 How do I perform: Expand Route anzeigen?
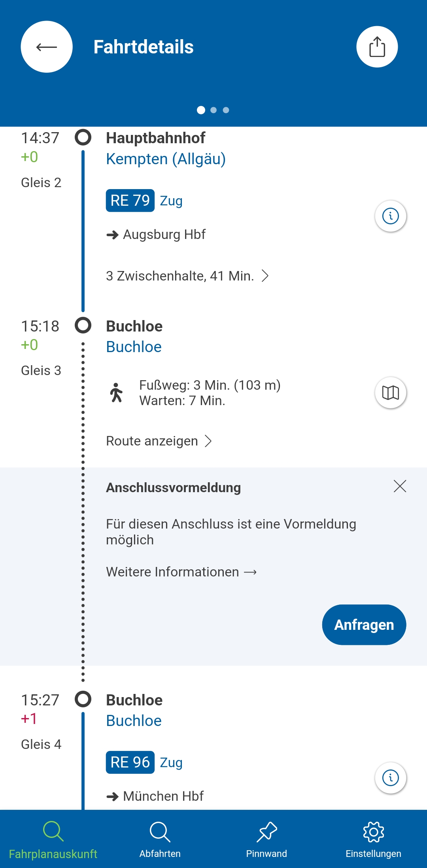click(x=159, y=441)
